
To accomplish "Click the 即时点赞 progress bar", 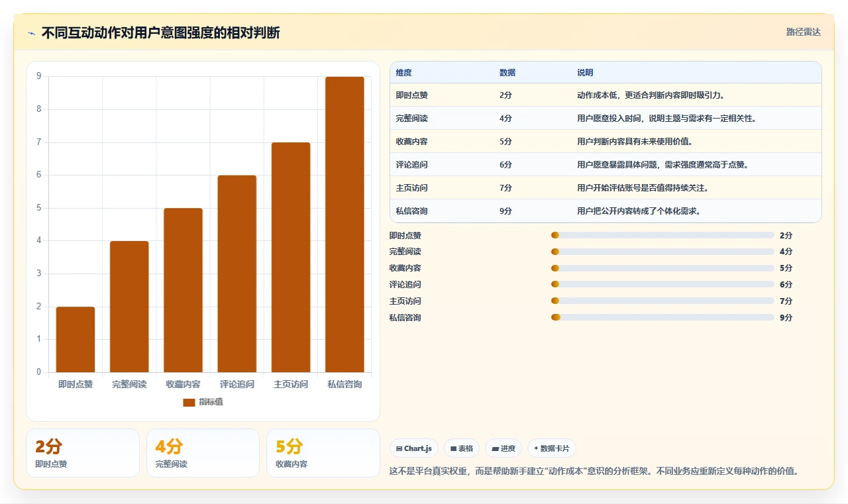I will pos(662,235).
